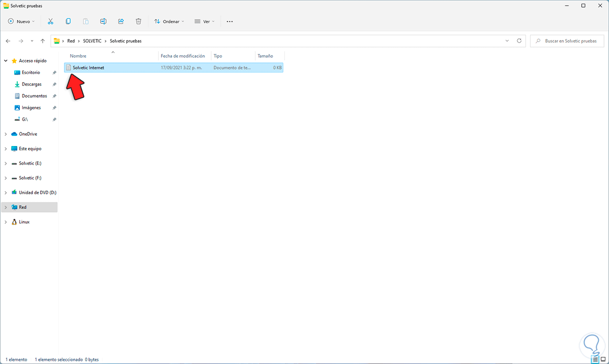Viewport: 609px width, 364px height.
Task: Click the Rename icon in toolbar
Action: tap(103, 21)
